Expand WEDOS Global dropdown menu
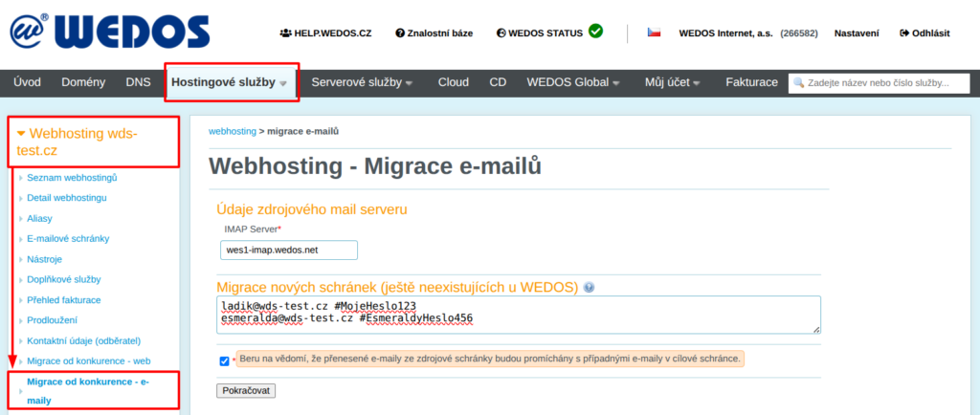 (x=573, y=82)
